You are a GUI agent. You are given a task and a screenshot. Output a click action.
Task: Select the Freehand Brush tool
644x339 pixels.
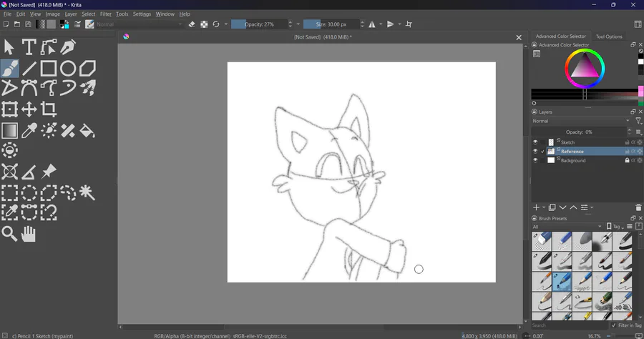point(9,68)
